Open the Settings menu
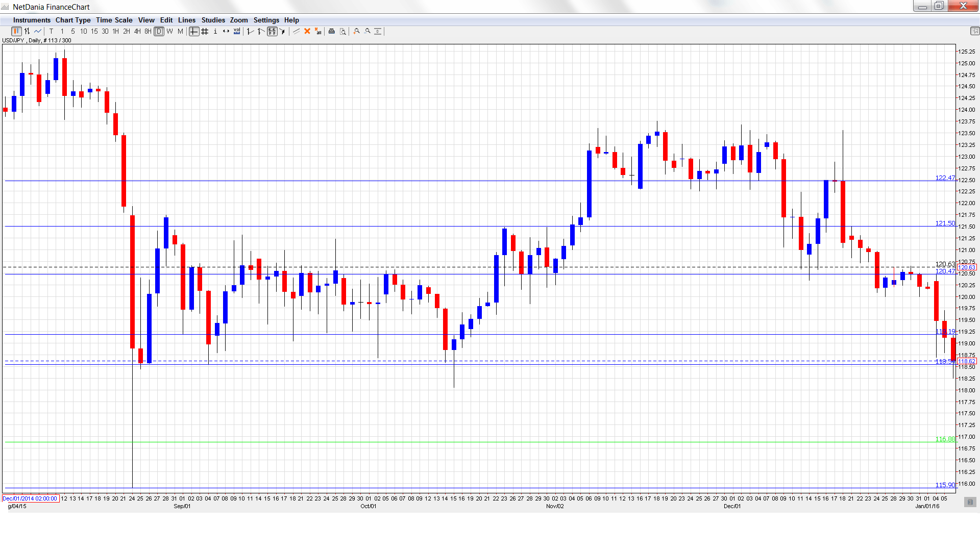 266,20
